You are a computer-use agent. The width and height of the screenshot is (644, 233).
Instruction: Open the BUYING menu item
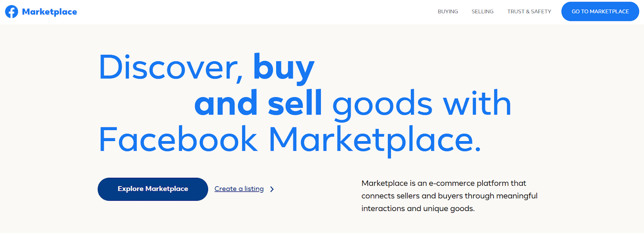click(x=448, y=11)
